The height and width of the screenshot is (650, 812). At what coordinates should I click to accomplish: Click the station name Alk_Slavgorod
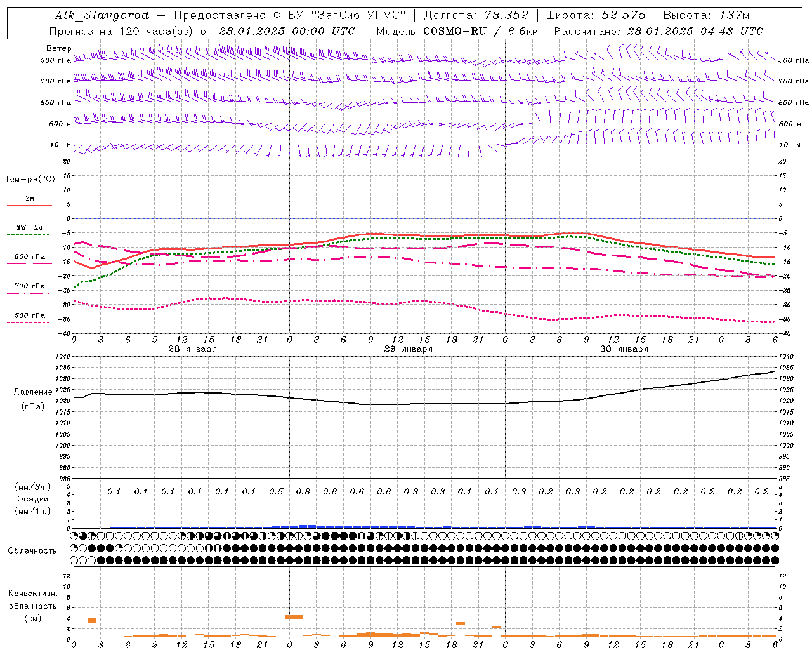click(x=102, y=15)
